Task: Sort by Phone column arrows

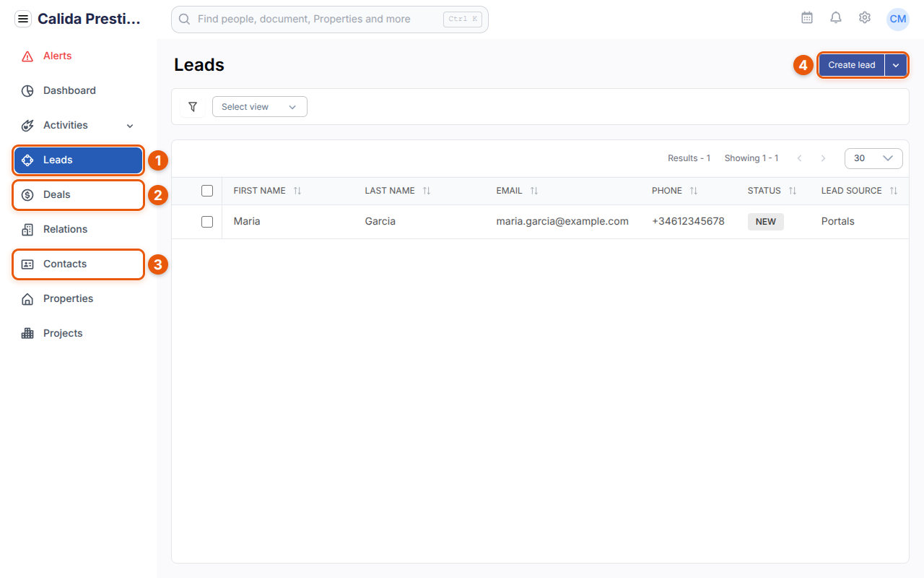Action: click(694, 191)
